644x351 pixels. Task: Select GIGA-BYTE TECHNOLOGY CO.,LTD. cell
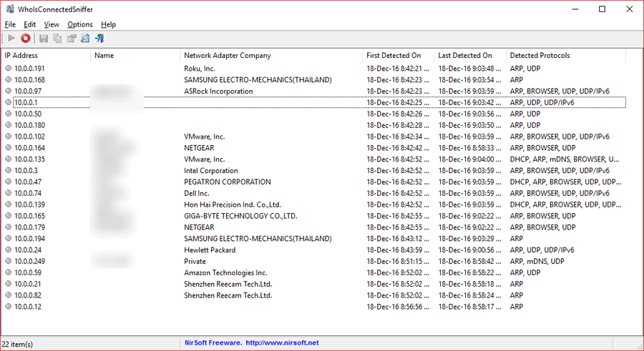point(240,216)
